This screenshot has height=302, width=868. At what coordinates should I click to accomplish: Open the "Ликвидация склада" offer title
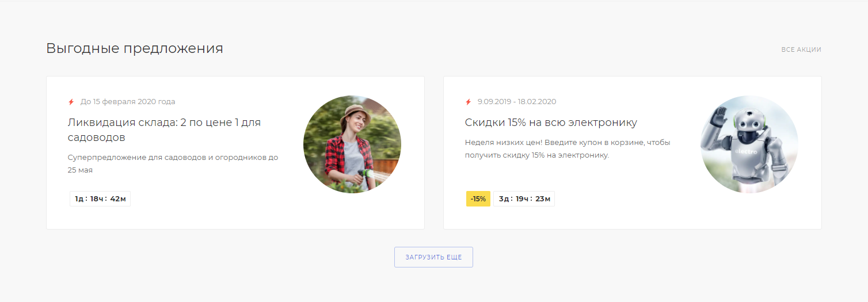pos(164,130)
